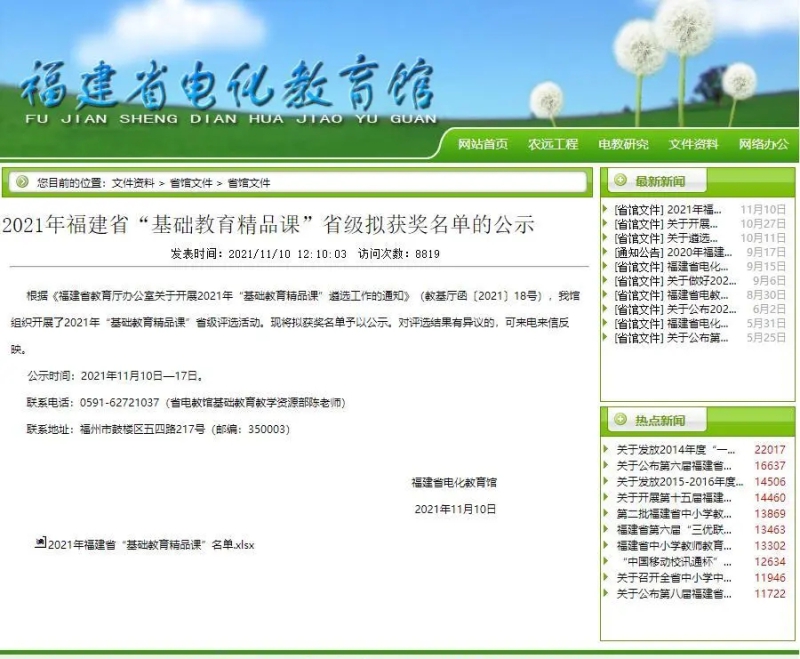Open the 文件资料 navigation tab
The height and width of the screenshot is (659, 800).
(x=694, y=144)
